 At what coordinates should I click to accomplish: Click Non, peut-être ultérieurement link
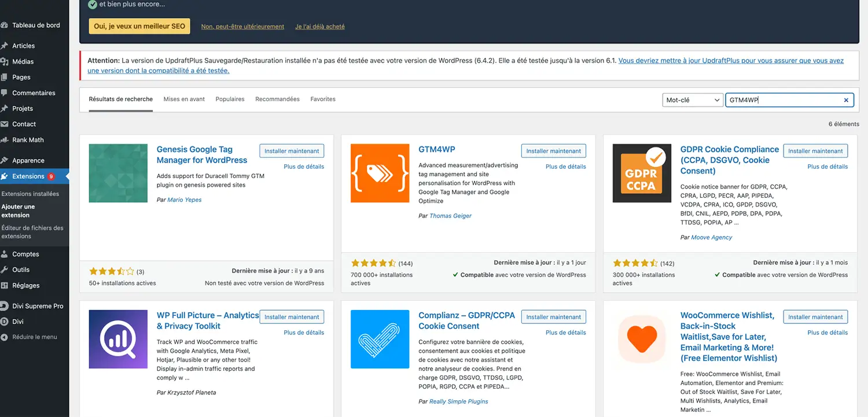pos(242,27)
